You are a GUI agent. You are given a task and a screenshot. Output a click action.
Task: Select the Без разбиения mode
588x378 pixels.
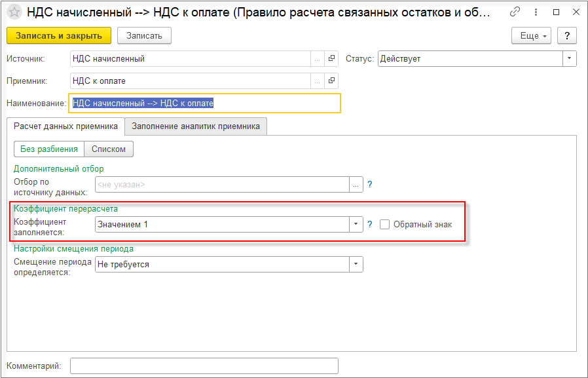point(49,149)
